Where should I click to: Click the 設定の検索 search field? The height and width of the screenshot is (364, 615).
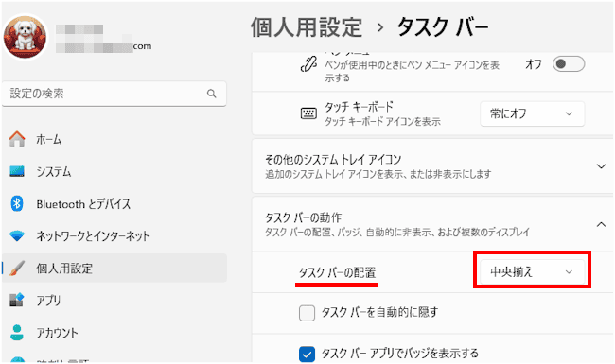pos(114,94)
